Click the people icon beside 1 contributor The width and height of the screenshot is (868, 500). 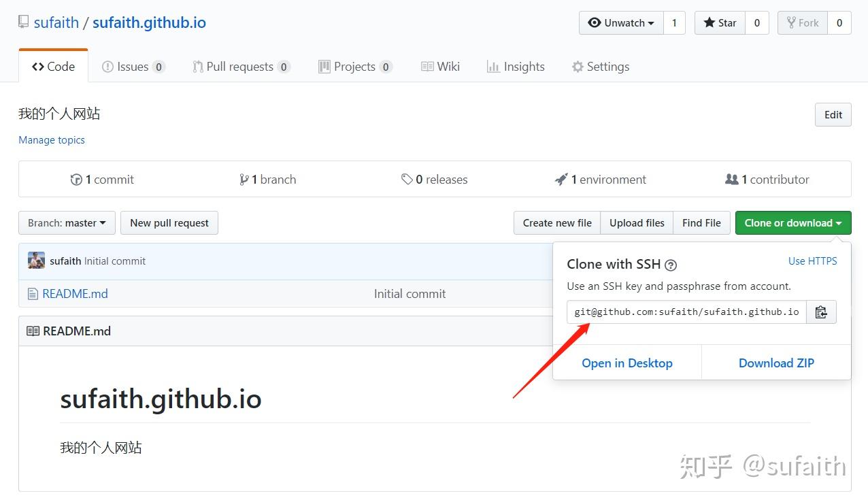[x=732, y=180]
